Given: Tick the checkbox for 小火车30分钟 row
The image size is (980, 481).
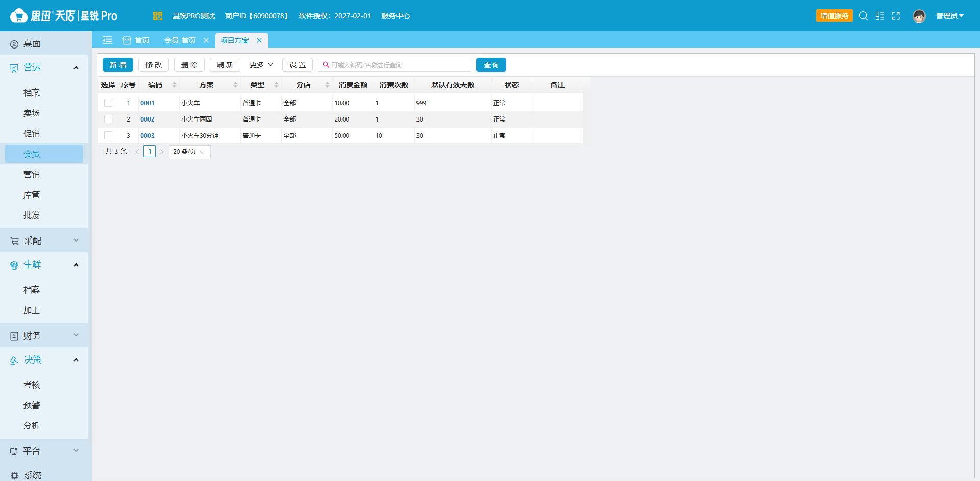Looking at the screenshot, I should [108, 135].
